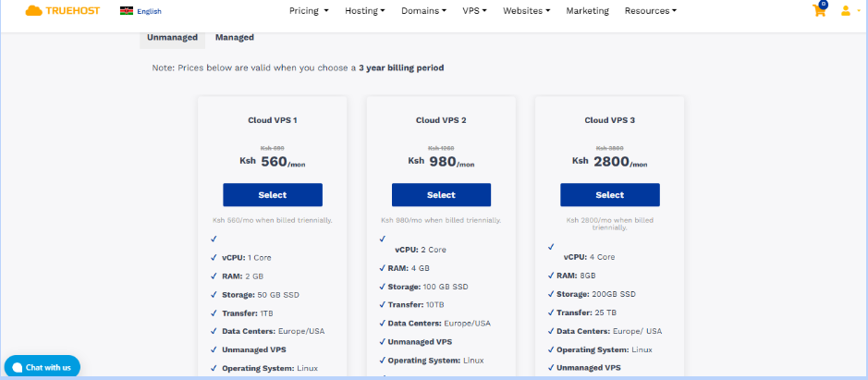Click the Kenya flag language icon
Image resolution: width=868 pixels, height=380 pixels.
point(126,11)
